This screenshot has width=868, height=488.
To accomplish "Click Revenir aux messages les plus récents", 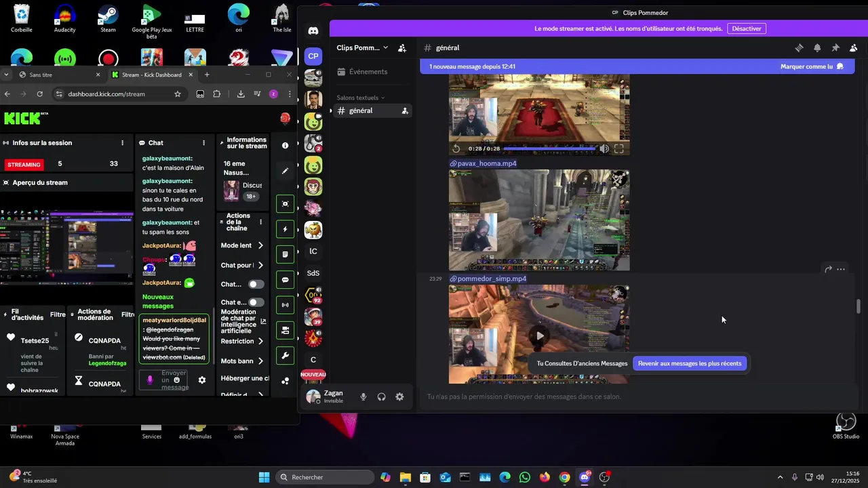I will point(690,363).
